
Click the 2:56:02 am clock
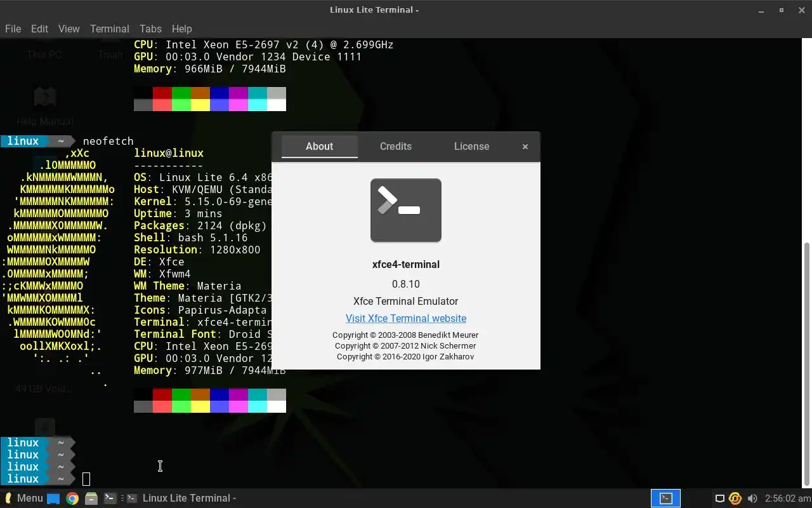tap(788, 498)
